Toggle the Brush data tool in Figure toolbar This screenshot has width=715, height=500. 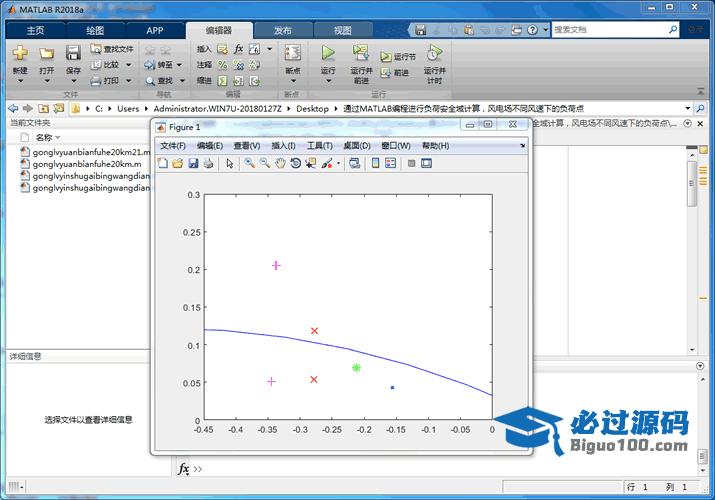point(327,163)
